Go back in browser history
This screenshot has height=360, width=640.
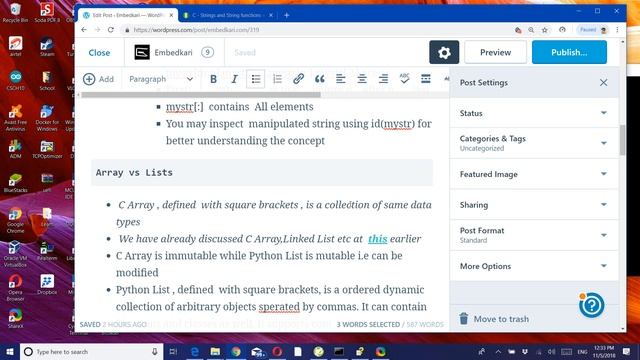pyautogui.click(x=84, y=30)
